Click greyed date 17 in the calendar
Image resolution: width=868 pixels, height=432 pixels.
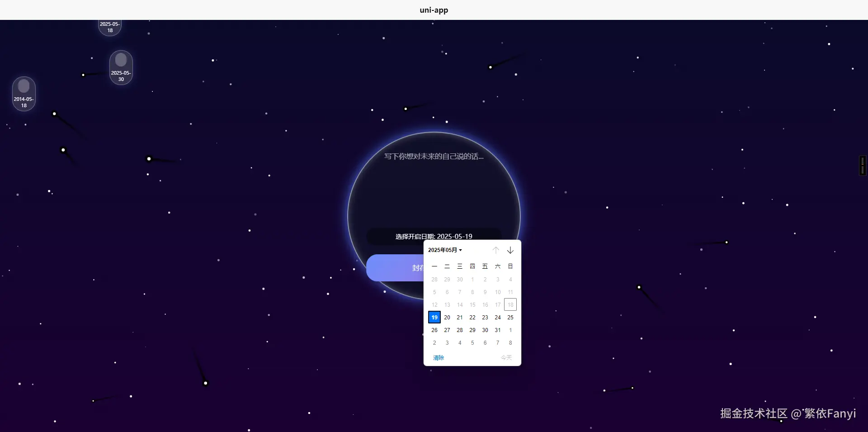(498, 305)
